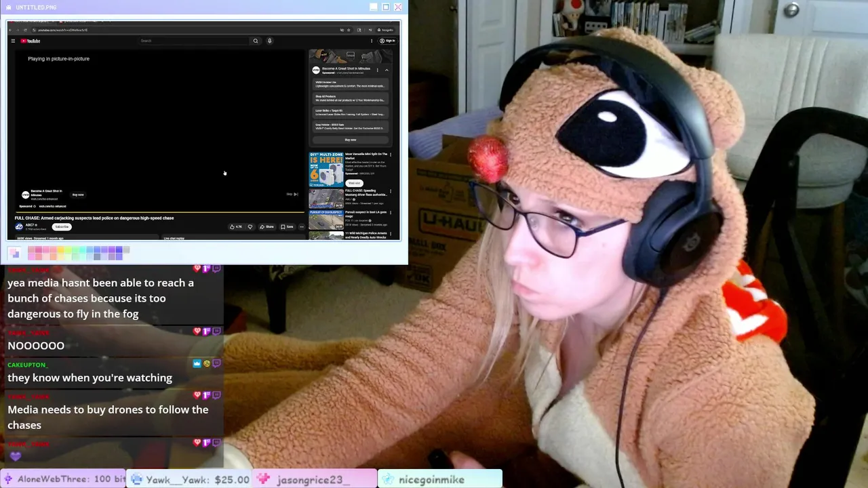Collapse the sponsored ad panel chevron
The image size is (868, 488).
[387, 70]
